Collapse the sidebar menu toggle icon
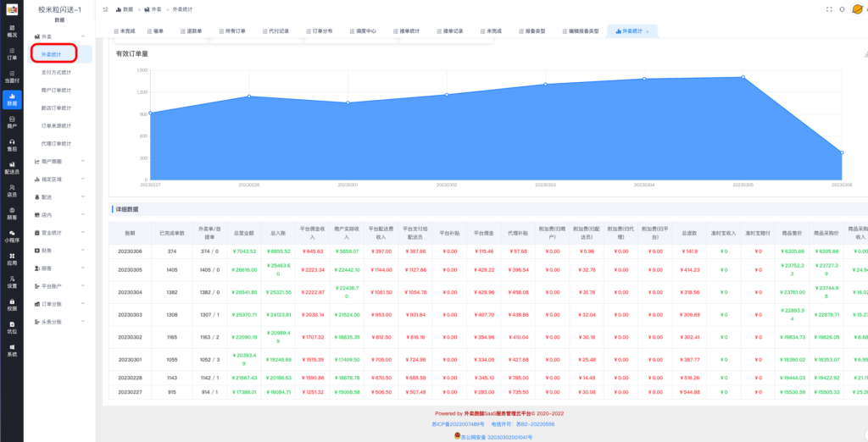The image size is (868, 442). pos(104,9)
